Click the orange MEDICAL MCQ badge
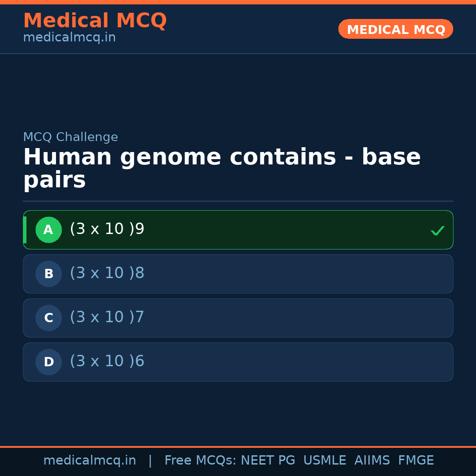Image resolution: width=476 pixels, height=476 pixels. tap(395, 30)
